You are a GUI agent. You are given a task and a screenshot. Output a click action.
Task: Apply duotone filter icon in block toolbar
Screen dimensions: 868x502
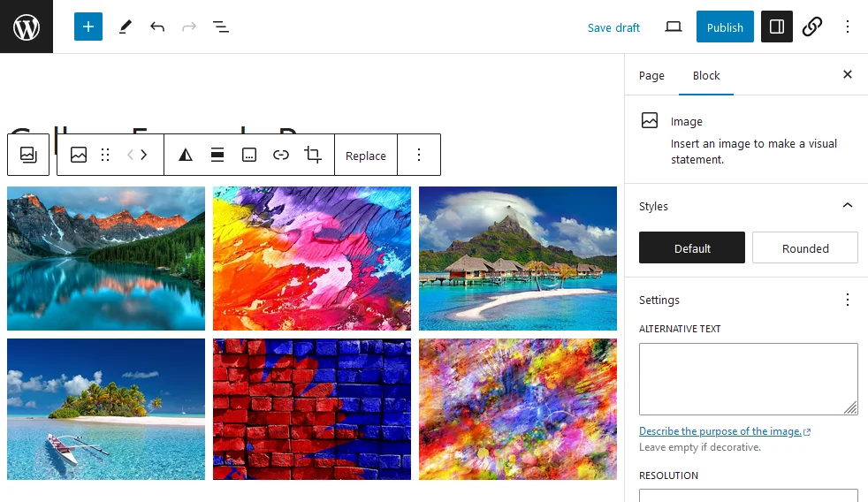186,155
